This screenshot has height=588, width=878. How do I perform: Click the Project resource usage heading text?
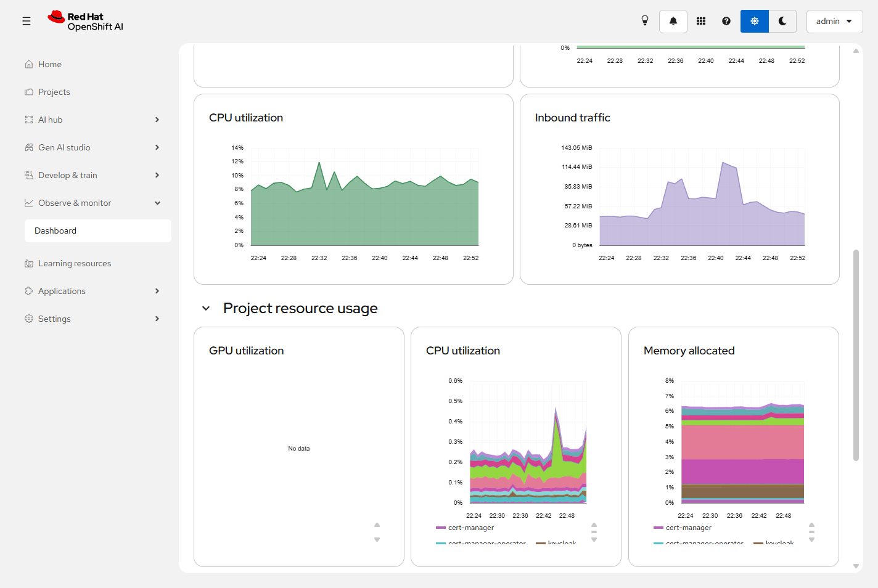[x=300, y=308]
